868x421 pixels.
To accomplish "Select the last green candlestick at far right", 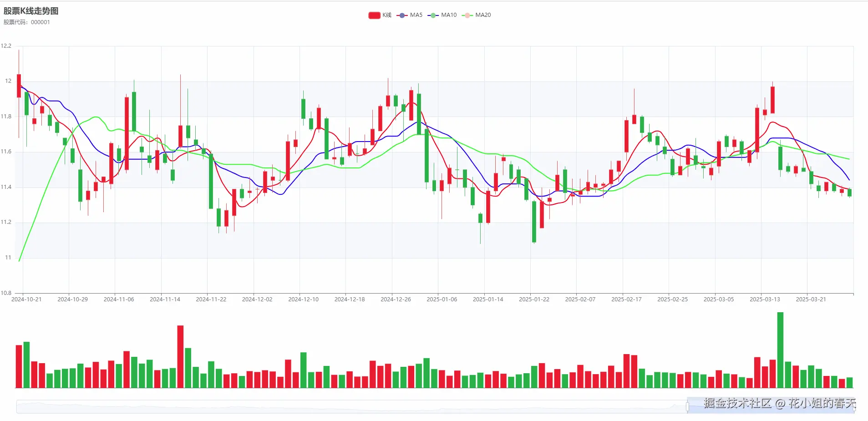I will [x=849, y=193].
